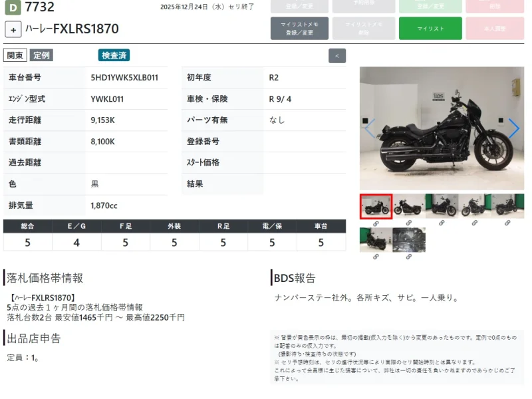Viewport: 532px width, 399px height.
Task: Open link icon under the second thumbnail
Action: (409, 223)
